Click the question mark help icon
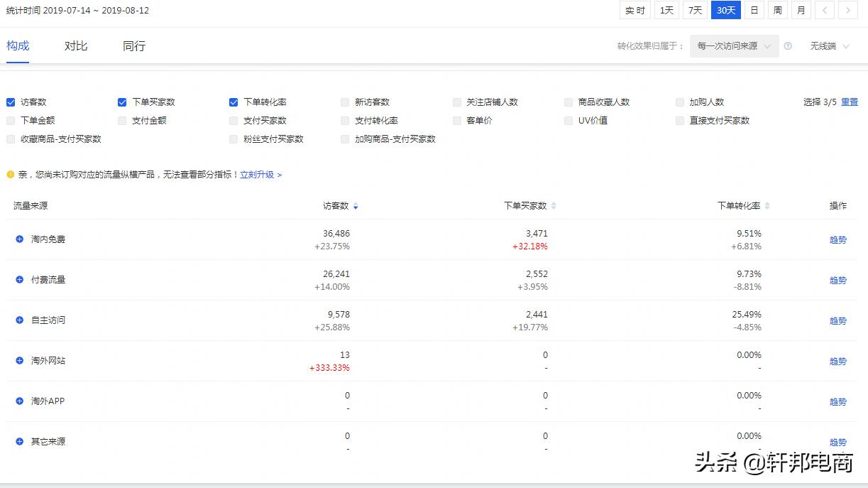The width and height of the screenshot is (868, 488). pos(788,45)
